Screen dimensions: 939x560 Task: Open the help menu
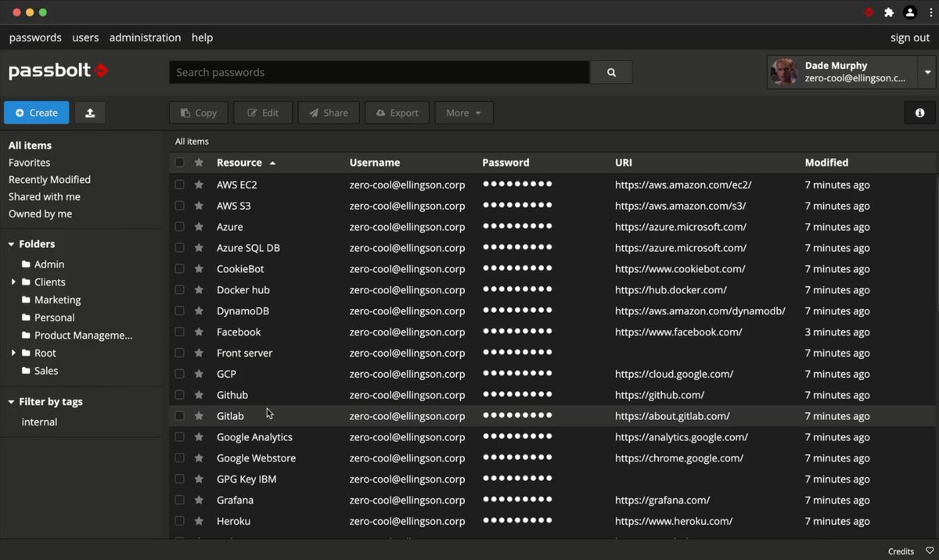click(x=202, y=38)
